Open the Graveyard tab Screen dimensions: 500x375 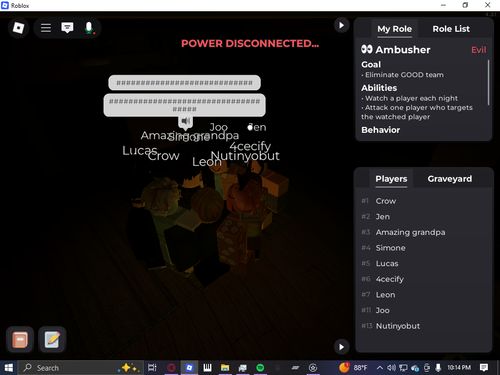tap(450, 179)
